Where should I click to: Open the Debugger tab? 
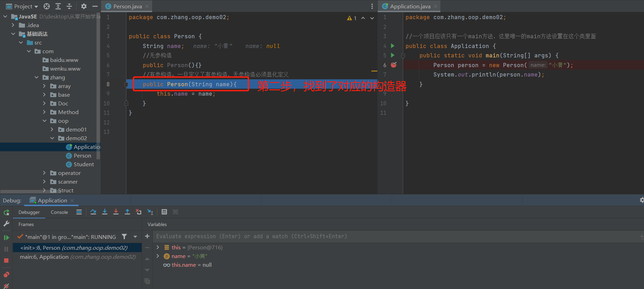29,212
